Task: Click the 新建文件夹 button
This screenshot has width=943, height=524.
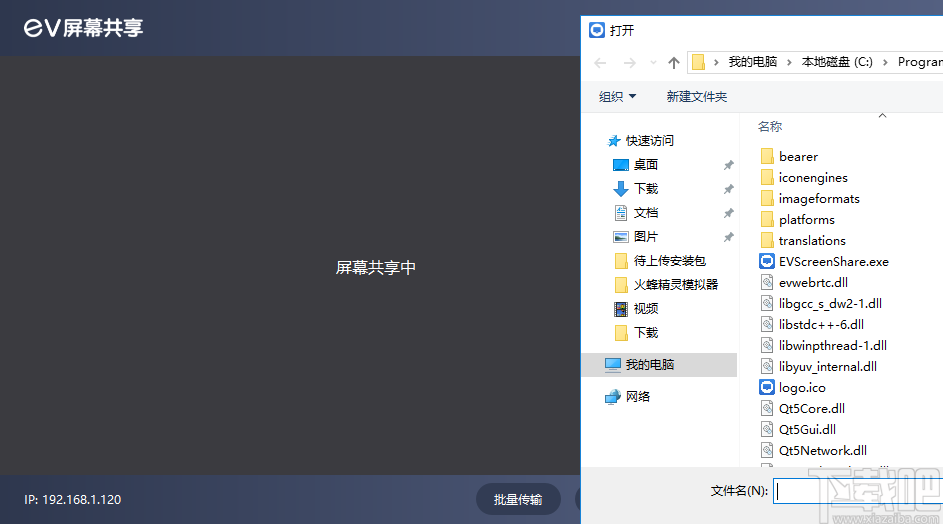Action: click(696, 96)
